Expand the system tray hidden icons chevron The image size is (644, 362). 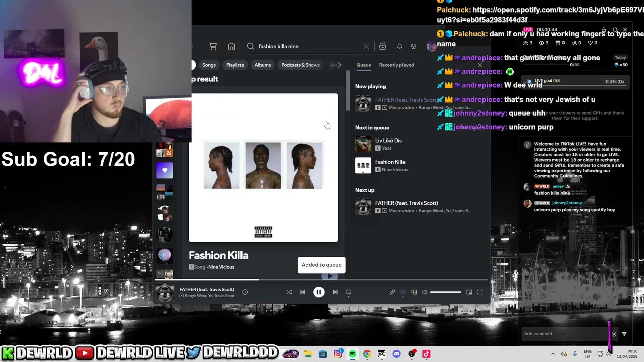click(553, 354)
